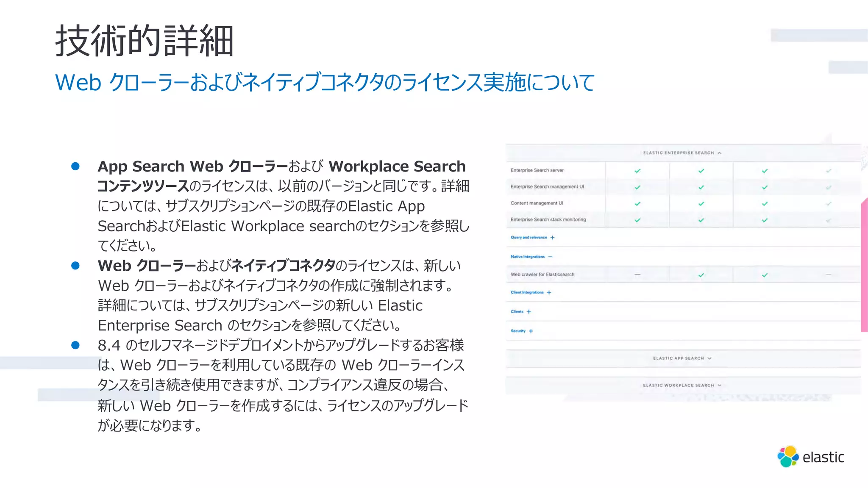Expand the Elastic Workplace Search section
This screenshot has width=868, height=488.
pyautogui.click(x=682, y=385)
